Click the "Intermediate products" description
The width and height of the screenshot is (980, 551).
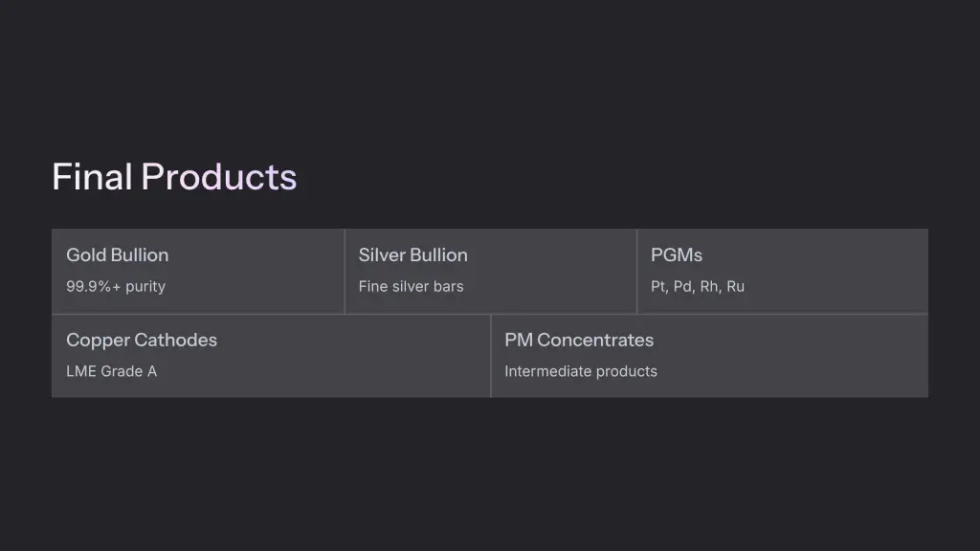[581, 371]
